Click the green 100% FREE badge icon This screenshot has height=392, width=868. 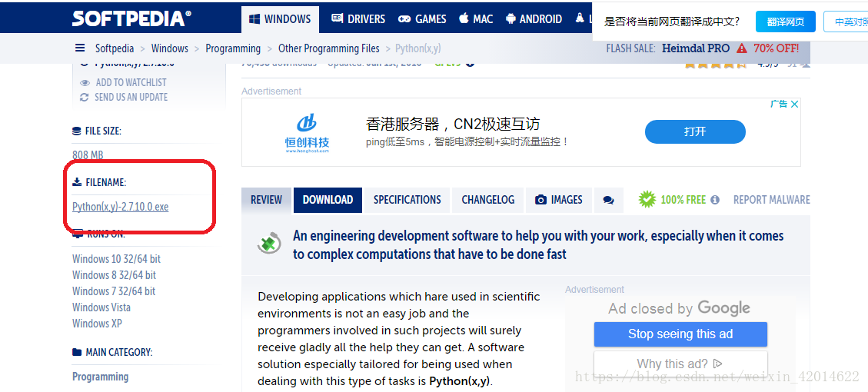647,199
